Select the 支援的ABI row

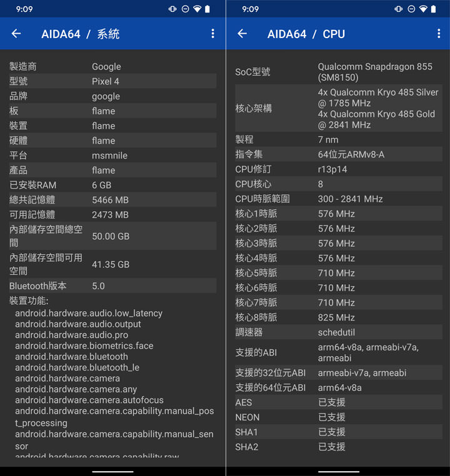339,352
